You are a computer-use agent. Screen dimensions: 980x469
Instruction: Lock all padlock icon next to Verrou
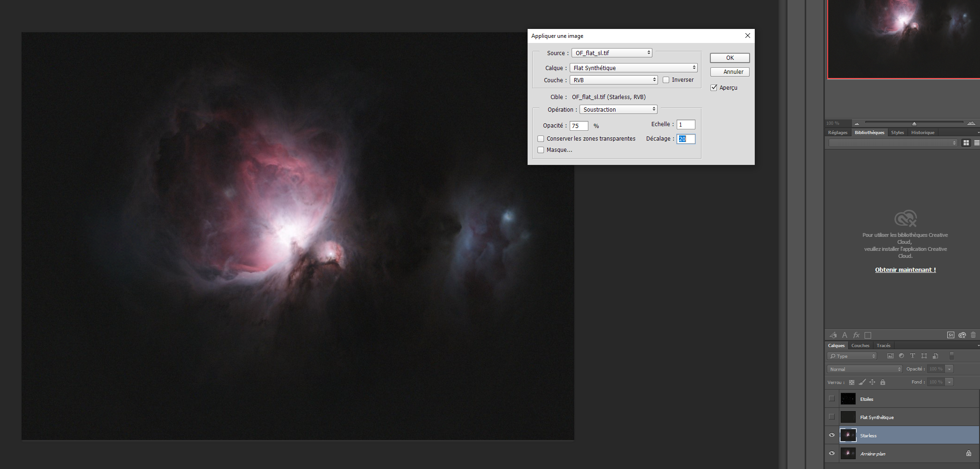point(883,382)
